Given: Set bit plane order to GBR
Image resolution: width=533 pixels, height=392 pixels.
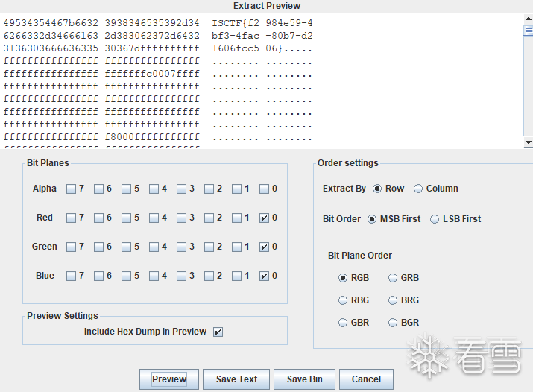Looking at the screenshot, I should tap(343, 323).
